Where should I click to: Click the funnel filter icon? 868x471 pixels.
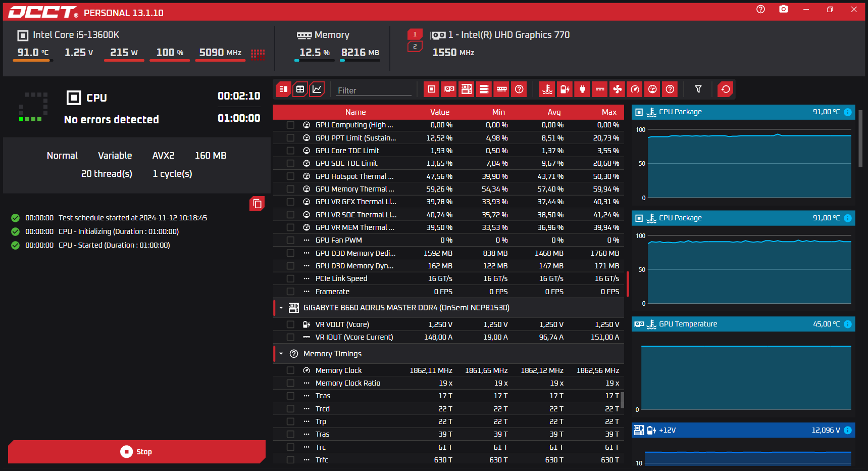(x=698, y=89)
